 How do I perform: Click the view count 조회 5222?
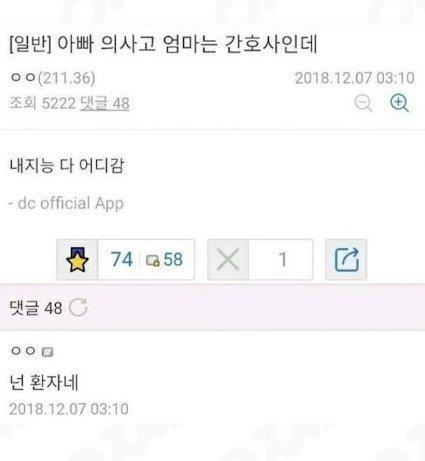click(43, 103)
